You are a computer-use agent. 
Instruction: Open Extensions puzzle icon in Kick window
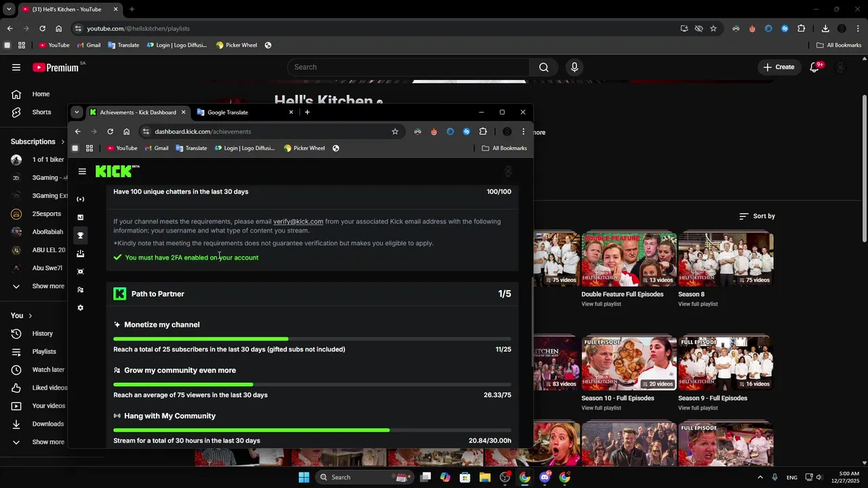coord(483,131)
